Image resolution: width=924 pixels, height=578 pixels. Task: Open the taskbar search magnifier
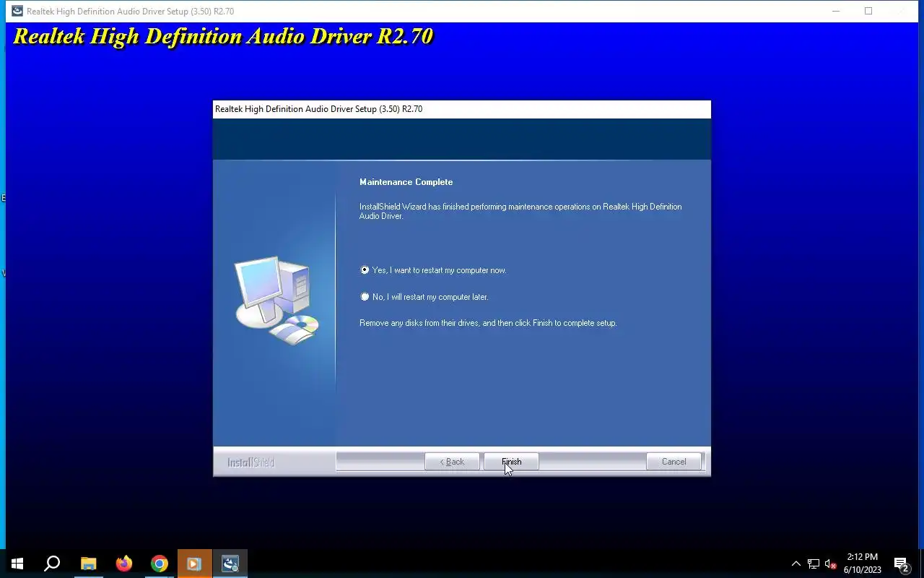(x=52, y=564)
